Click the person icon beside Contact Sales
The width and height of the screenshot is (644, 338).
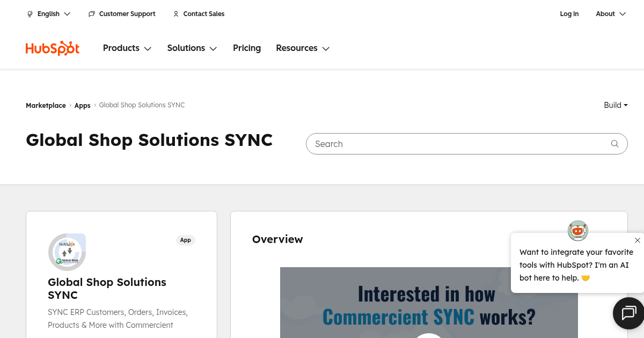click(x=176, y=14)
